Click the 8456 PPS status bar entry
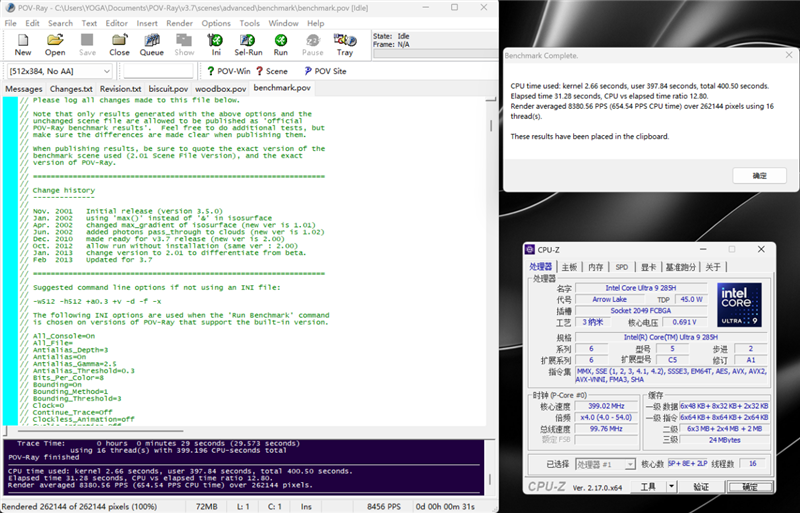This screenshot has width=800, height=513. [384, 506]
